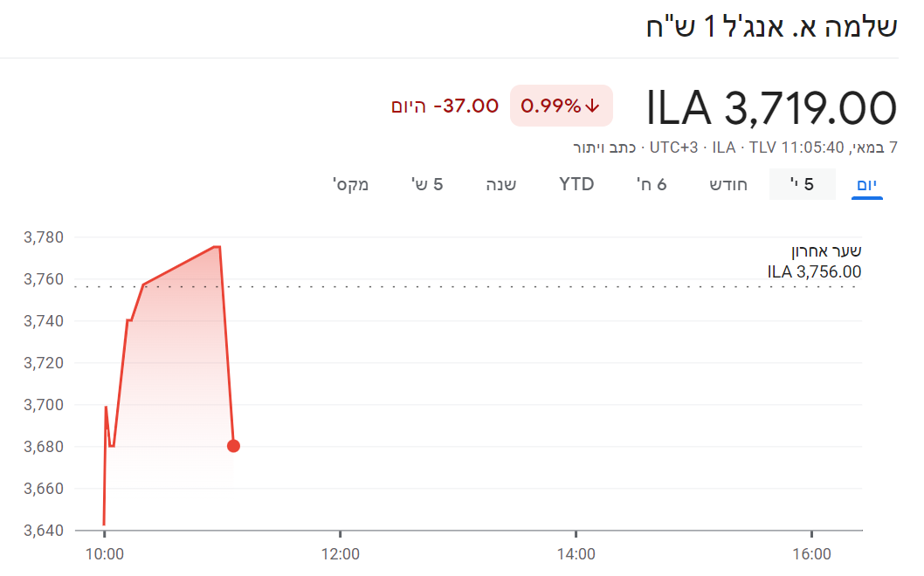
Task: Click the 12:00 time axis label
Action: pyautogui.click(x=340, y=553)
